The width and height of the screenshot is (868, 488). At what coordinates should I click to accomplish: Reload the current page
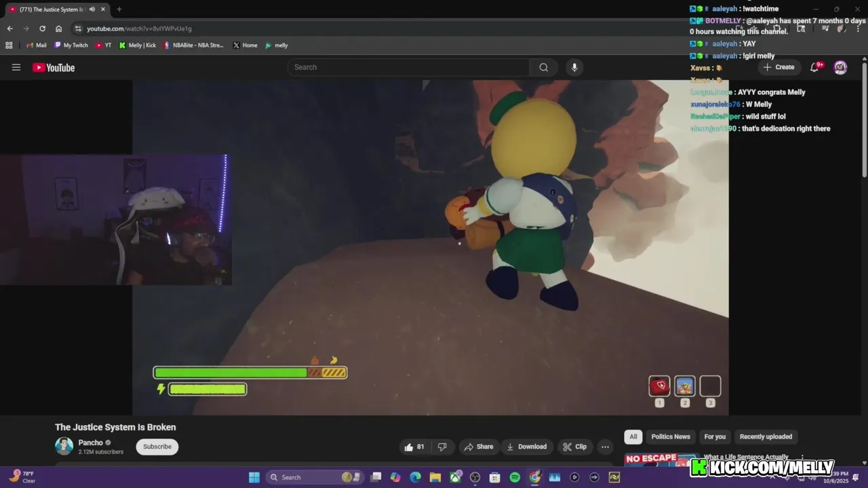tap(42, 28)
